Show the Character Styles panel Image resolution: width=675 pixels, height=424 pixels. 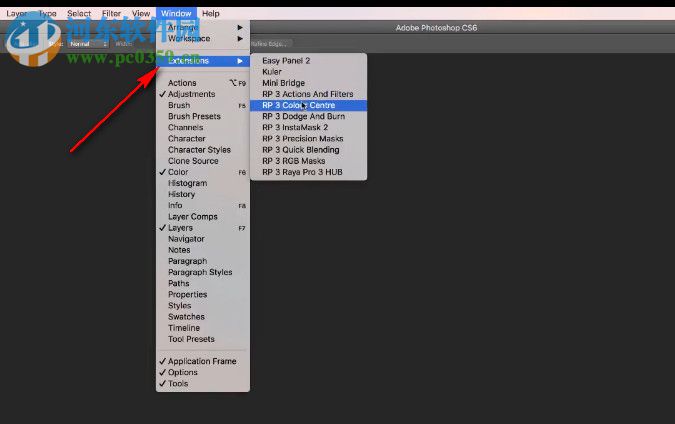point(203,150)
